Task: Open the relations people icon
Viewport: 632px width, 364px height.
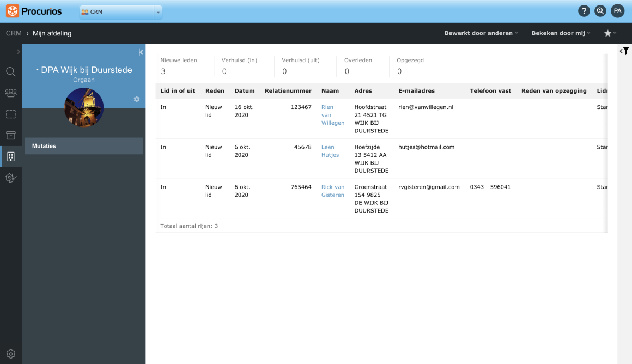Action: pos(11,93)
